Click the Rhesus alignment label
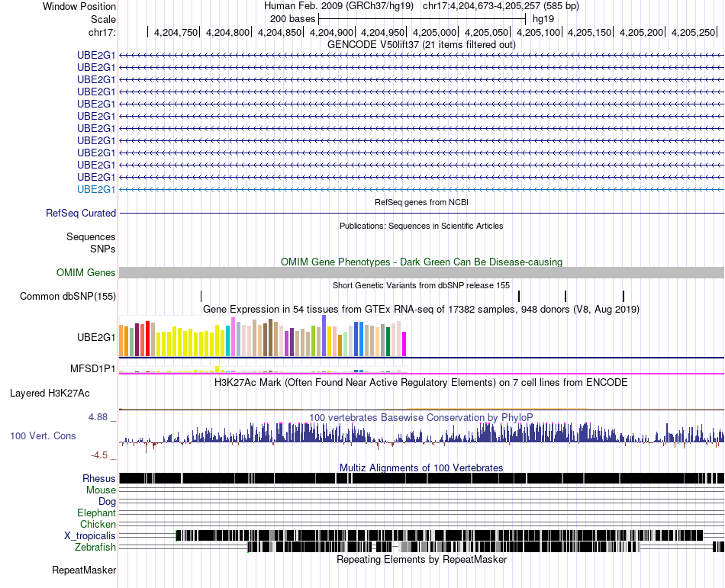 point(99,478)
